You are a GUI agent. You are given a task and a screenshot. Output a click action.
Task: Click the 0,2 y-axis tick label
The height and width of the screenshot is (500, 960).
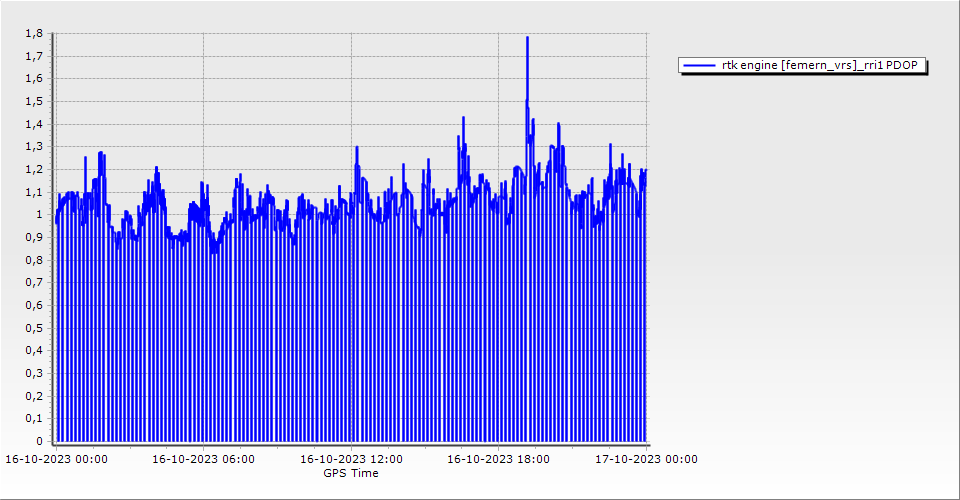coord(33,396)
